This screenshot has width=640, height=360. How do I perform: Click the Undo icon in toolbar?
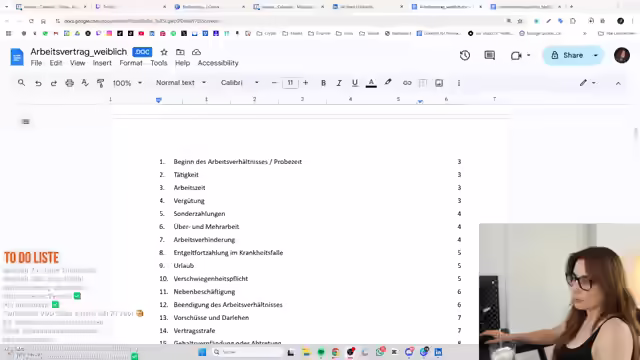[x=38, y=83]
